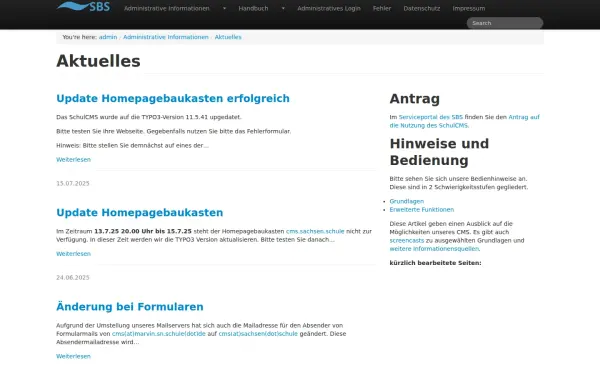Open the Fehler menu item
The height and width of the screenshot is (375, 600).
coord(382,8)
